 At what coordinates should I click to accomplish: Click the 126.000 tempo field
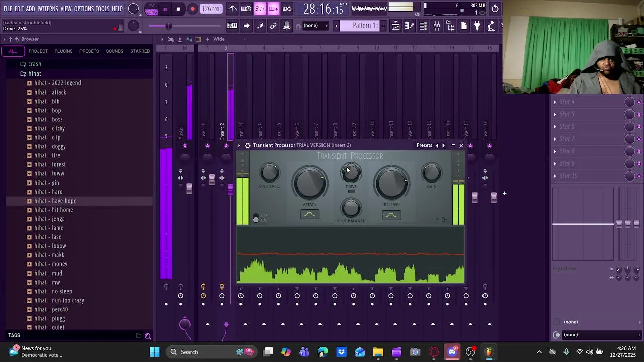click(211, 9)
